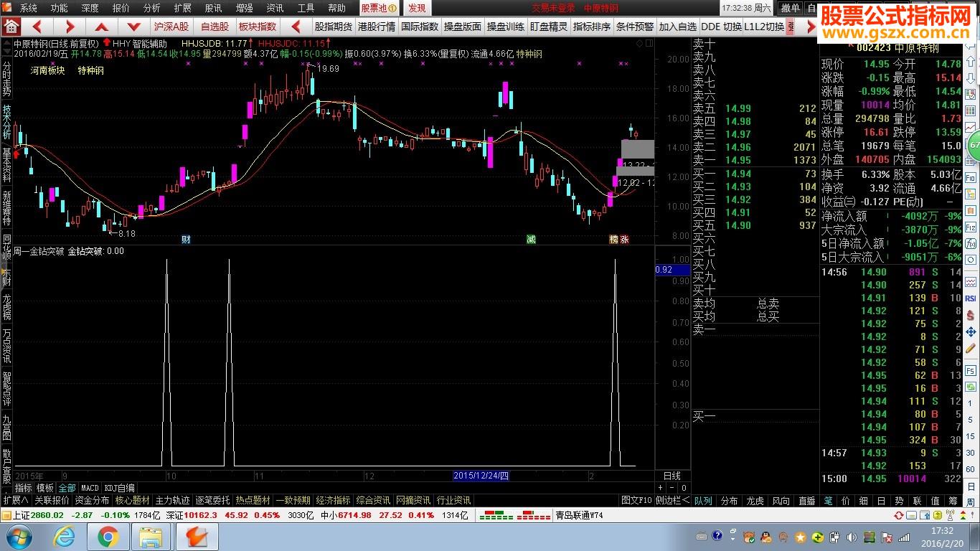
Task: Select 板块指数 in the toolbar
Action: click(257, 27)
